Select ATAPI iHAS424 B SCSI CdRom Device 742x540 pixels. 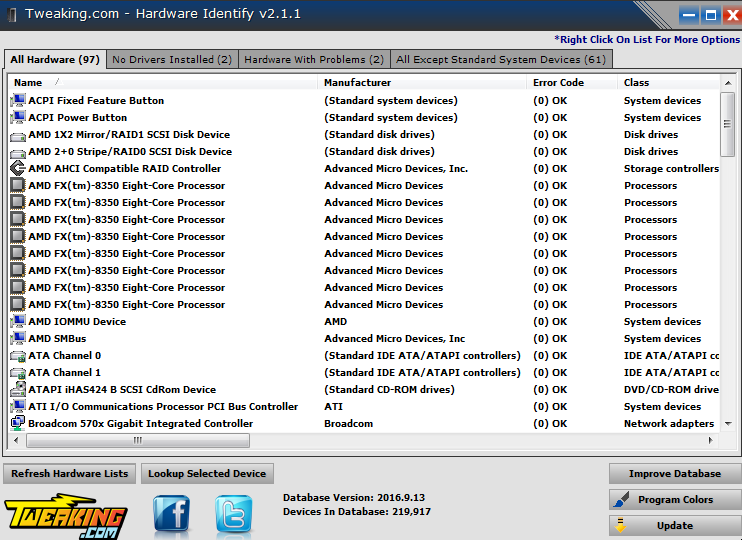click(364, 390)
